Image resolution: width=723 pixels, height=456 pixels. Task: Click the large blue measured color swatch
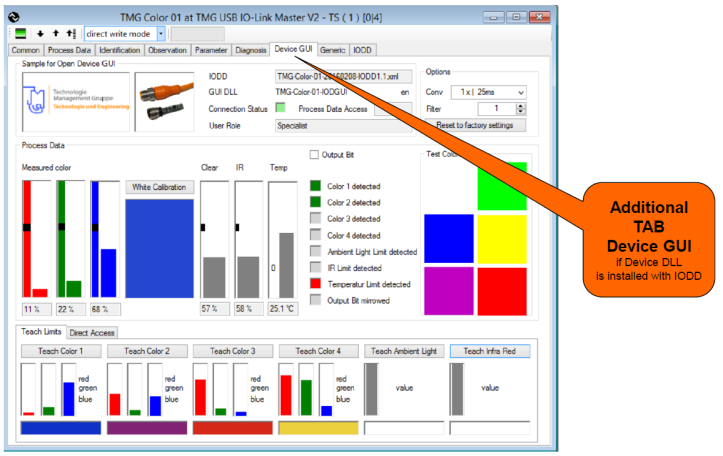pos(160,249)
